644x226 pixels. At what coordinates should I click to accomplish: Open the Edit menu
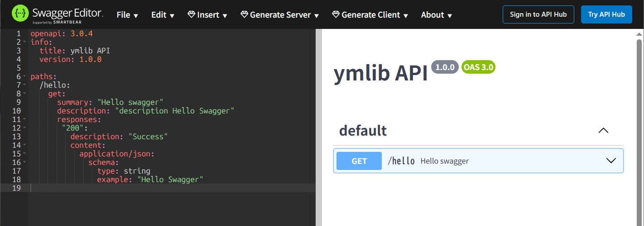click(x=163, y=15)
